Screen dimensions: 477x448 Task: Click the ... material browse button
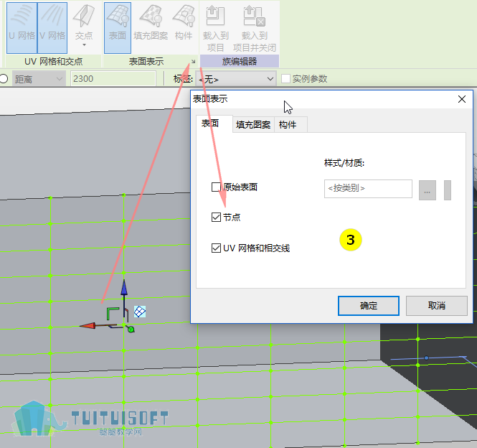(427, 190)
